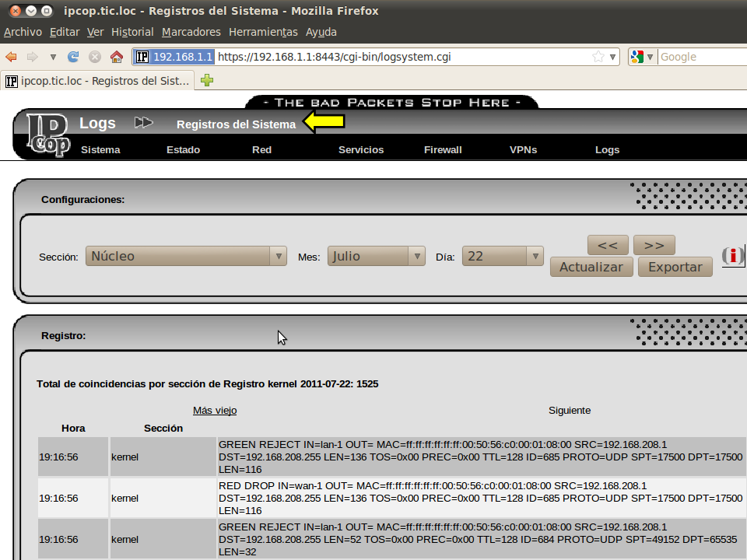The width and height of the screenshot is (747, 560).
Task: Select the ipcop.tic.loc browser tab
Action: (x=98, y=80)
